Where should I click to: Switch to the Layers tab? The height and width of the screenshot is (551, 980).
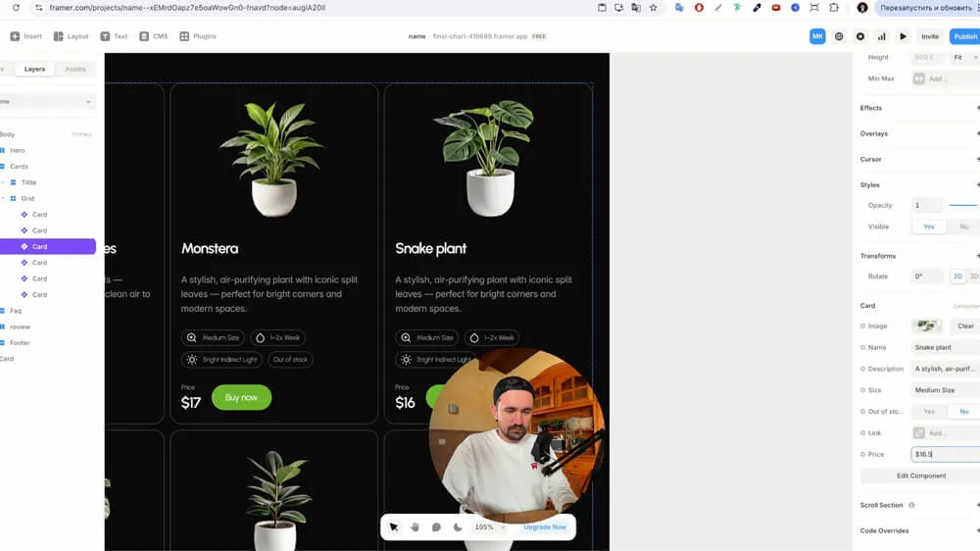34,69
